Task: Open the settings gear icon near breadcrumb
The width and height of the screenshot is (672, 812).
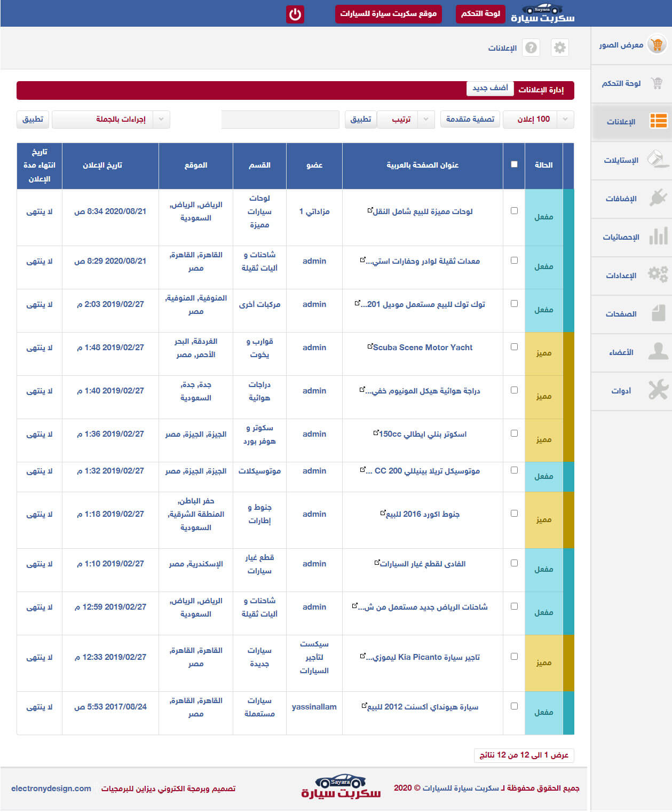Action: [559, 48]
